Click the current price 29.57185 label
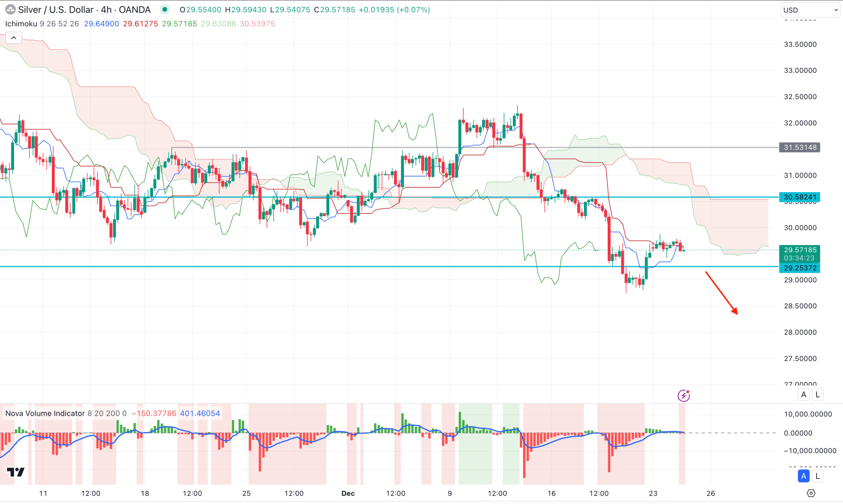This screenshot has height=504, width=843. 800,250
